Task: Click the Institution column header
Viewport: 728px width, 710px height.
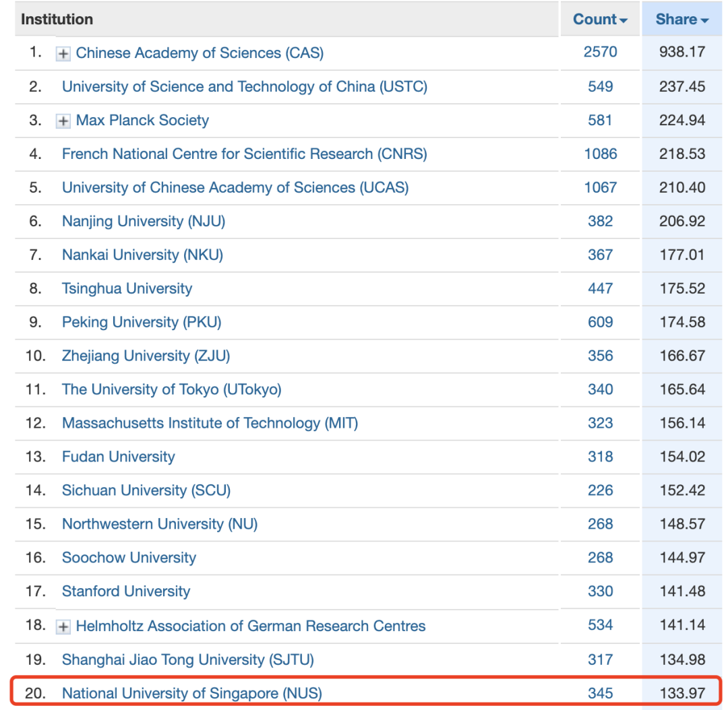Action: [x=57, y=19]
